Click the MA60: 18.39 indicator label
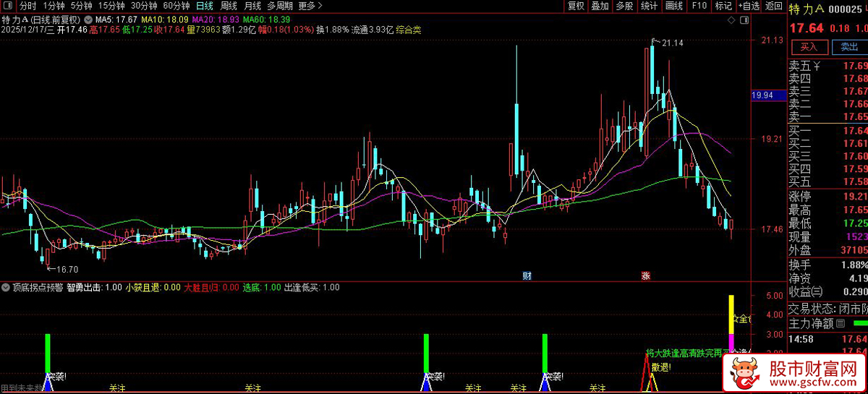Viewport: 868px width, 394px height. pyautogui.click(x=266, y=20)
